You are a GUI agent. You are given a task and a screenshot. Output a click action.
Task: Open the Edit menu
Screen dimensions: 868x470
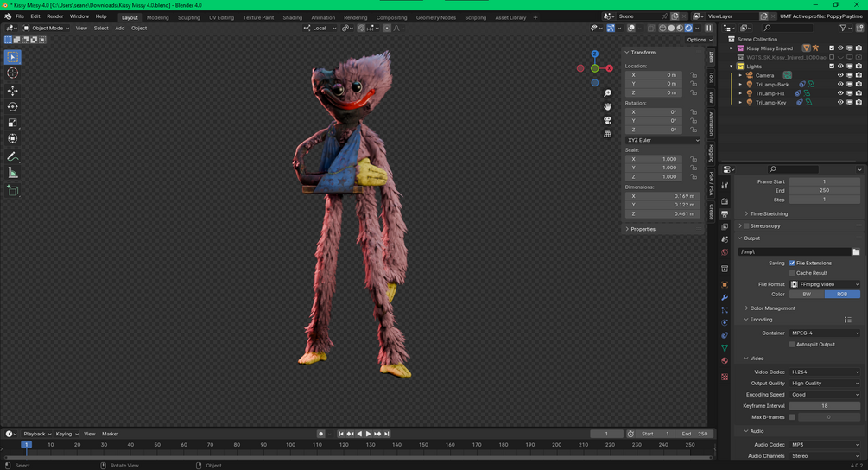(35, 16)
